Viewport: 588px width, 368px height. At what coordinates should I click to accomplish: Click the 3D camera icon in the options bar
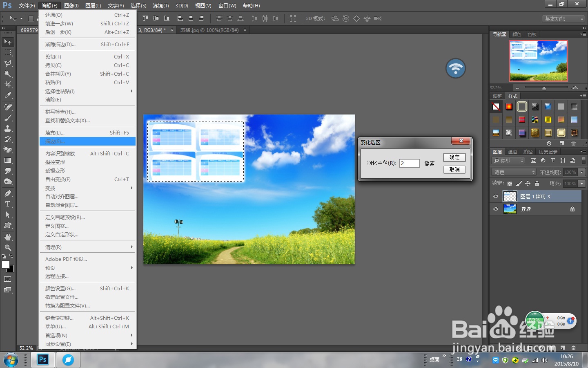coord(378,18)
